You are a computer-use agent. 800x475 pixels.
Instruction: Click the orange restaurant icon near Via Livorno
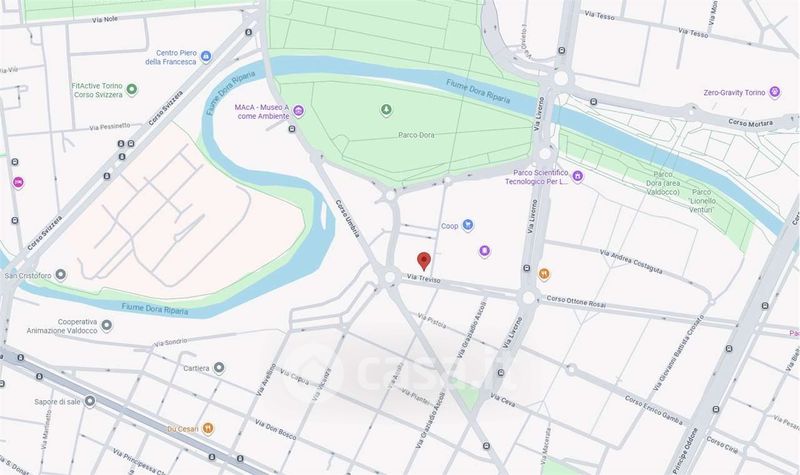point(544,274)
